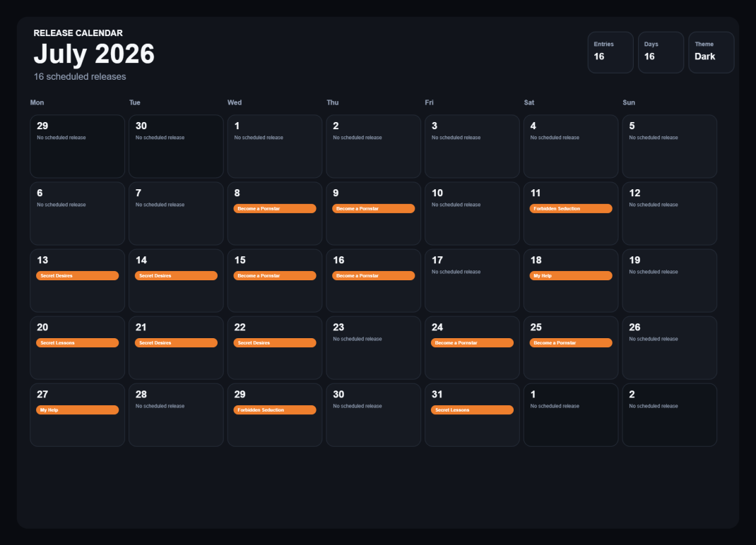Click the July 17 day cell
The width and height of the screenshot is (756, 545).
pyautogui.click(x=472, y=280)
